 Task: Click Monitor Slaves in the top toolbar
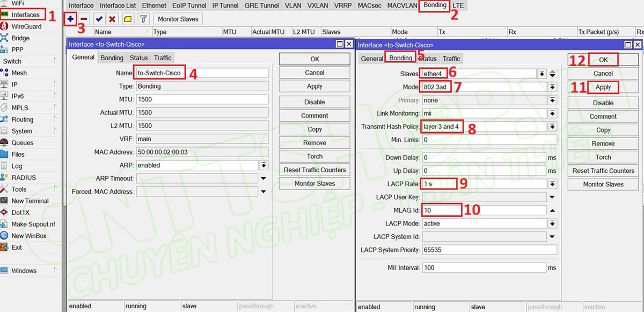[x=178, y=19]
